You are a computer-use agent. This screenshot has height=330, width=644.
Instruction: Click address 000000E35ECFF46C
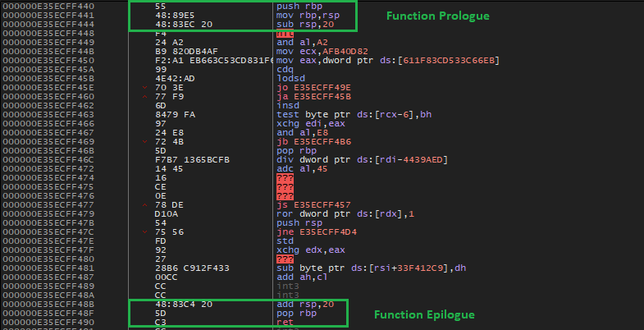pyautogui.click(x=48, y=159)
